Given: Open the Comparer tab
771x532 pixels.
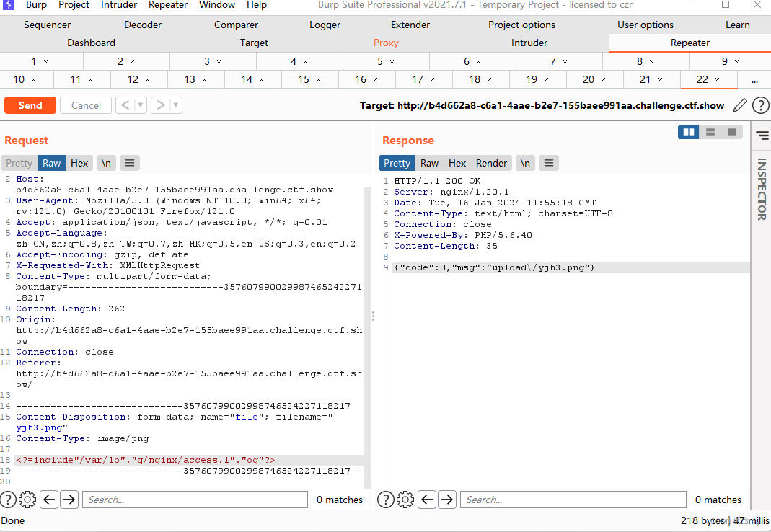Looking at the screenshot, I should pyautogui.click(x=236, y=25).
